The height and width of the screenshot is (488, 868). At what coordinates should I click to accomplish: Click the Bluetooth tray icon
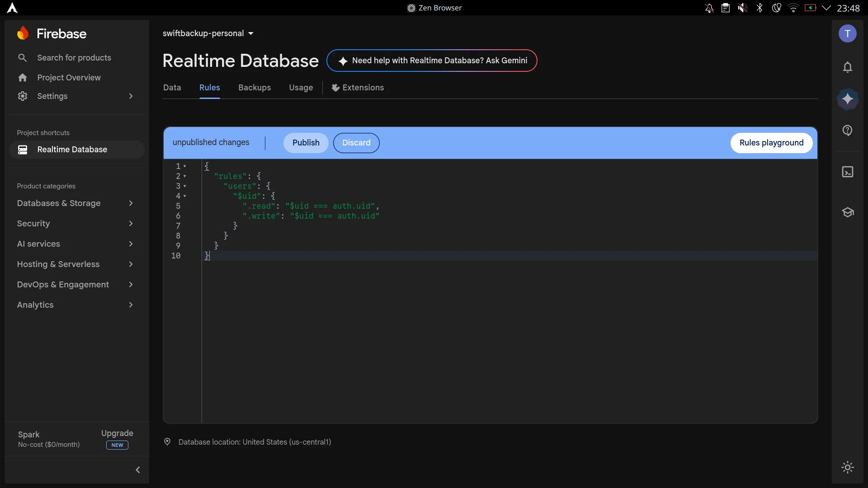[759, 8]
